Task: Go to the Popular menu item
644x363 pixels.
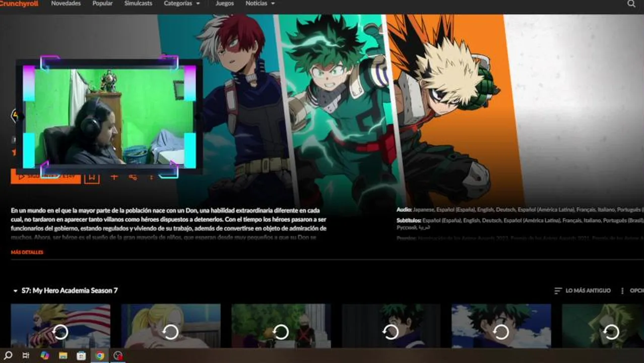Action: pos(102,3)
